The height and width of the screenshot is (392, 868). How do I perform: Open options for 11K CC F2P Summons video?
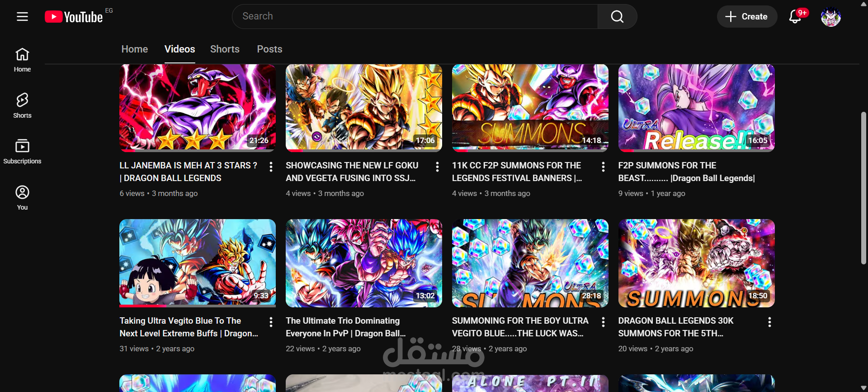point(603,167)
